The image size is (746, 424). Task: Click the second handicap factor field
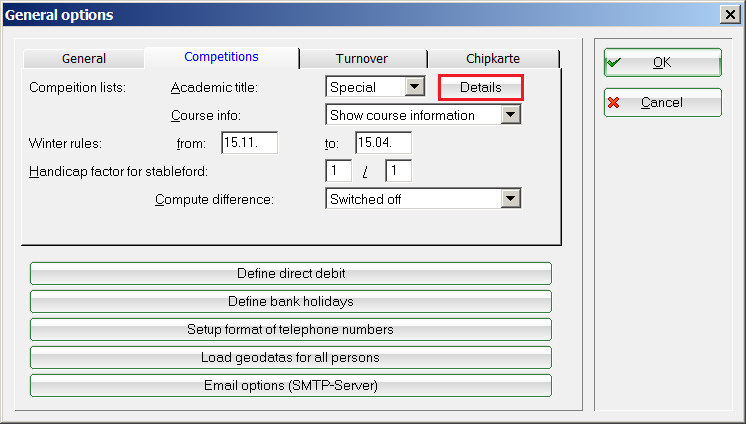pos(398,171)
